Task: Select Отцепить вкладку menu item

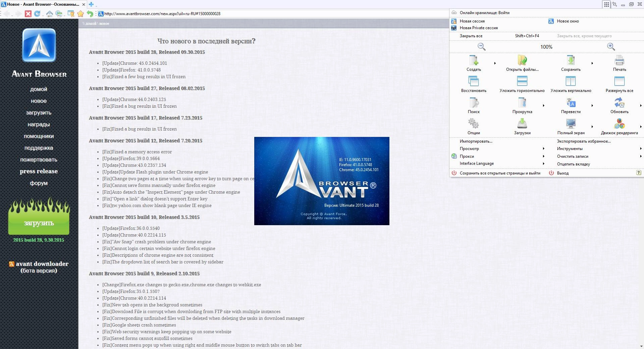Action: click(x=574, y=164)
